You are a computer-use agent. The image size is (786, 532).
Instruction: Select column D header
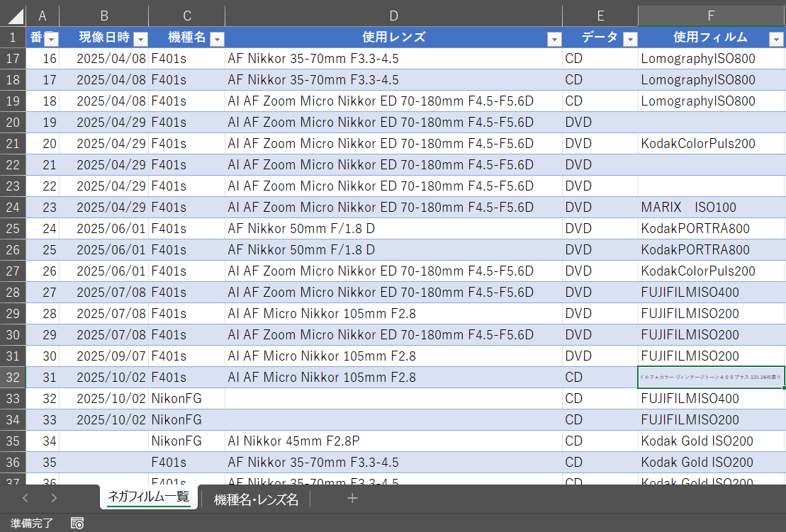click(x=393, y=16)
